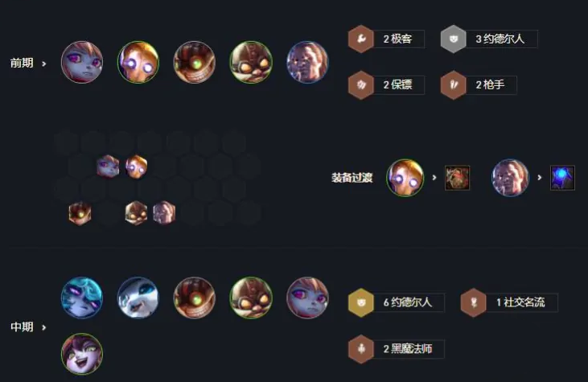This screenshot has height=382, width=588.
Task: Open the 2 黑魔法师 trait icon
Action: tap(360, 349)
